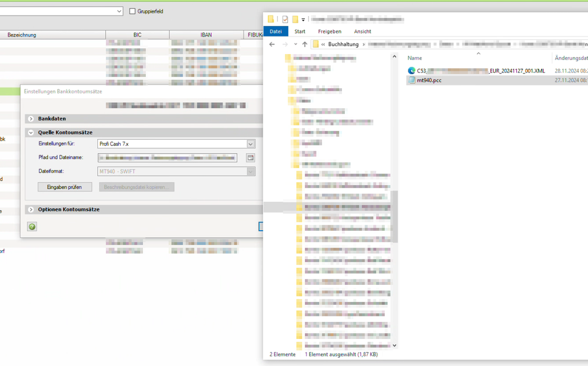The width and height of the screenshot is (588, 366).
Task: Click the mt940.pcc file icon
Action: pyautogui.click(x=412, y=80)
